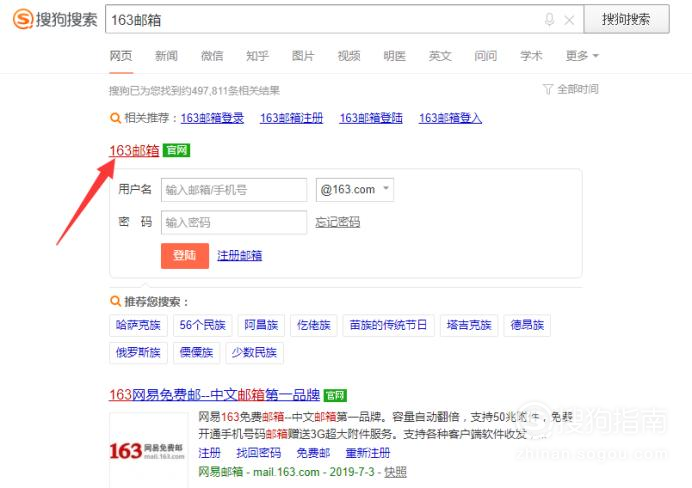Screen dimensions: 692x488
Task: Open the 全部时间 time filter
Action: pos(578,90)
